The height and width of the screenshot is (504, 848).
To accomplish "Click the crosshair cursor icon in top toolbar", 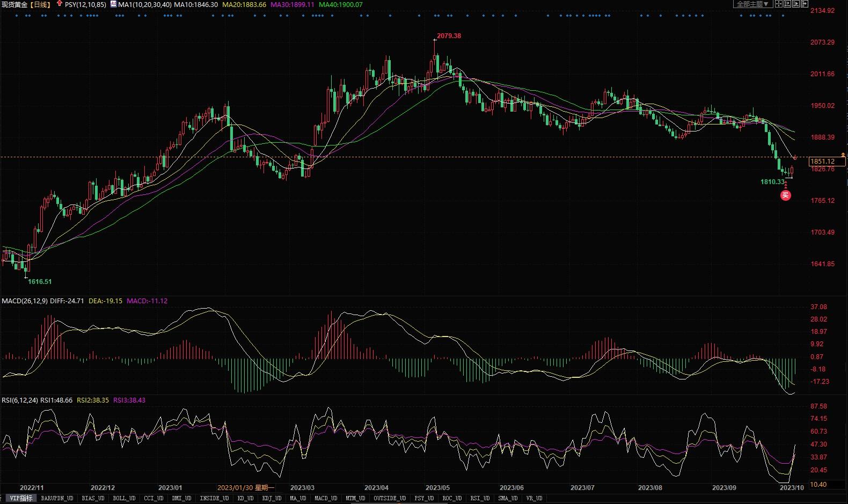I will coord(779,4).
